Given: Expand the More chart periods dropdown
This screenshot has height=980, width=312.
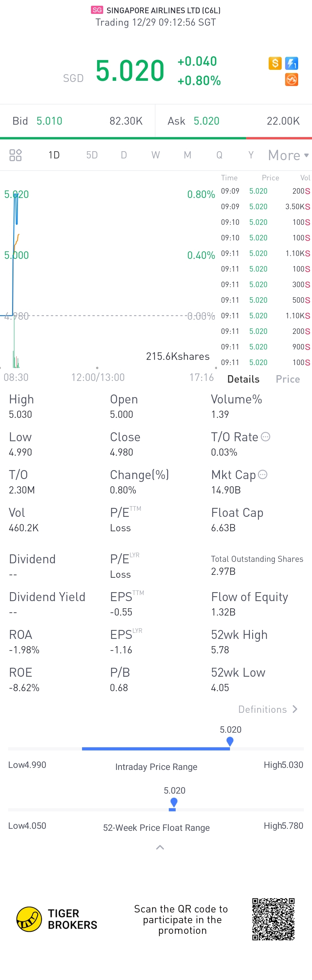Looking at the screenshot, I should point(288,155).
